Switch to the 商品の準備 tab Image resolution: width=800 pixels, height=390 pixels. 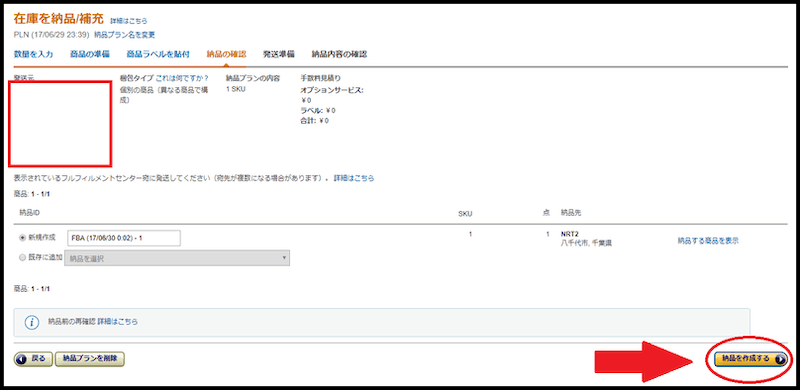click(90, 55)
